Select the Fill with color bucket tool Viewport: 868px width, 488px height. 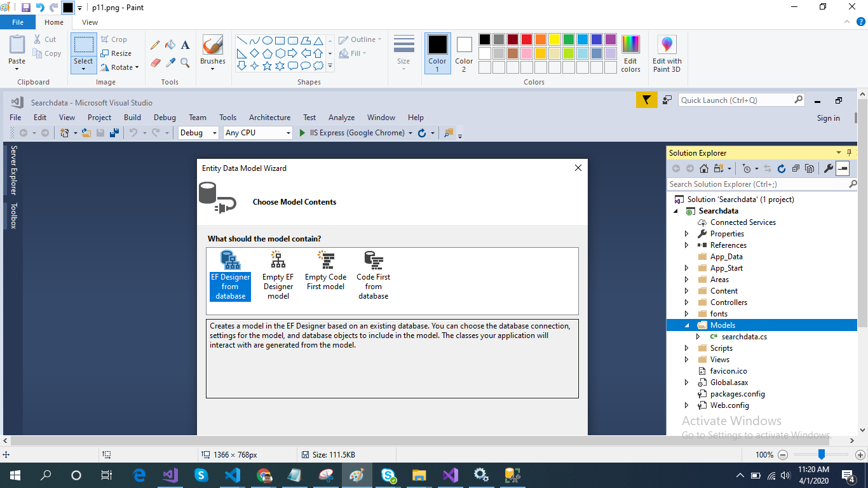[x=170, y=45]
